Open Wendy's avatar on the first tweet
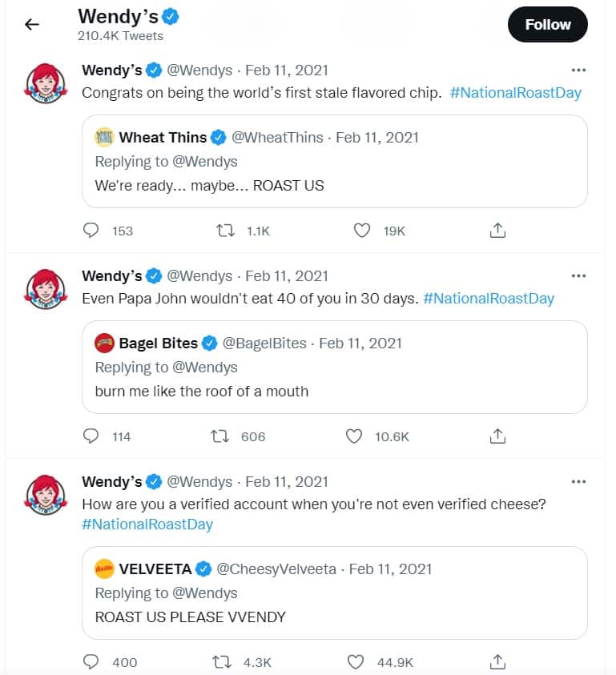 pyautogui.click(x=46, y=83)
